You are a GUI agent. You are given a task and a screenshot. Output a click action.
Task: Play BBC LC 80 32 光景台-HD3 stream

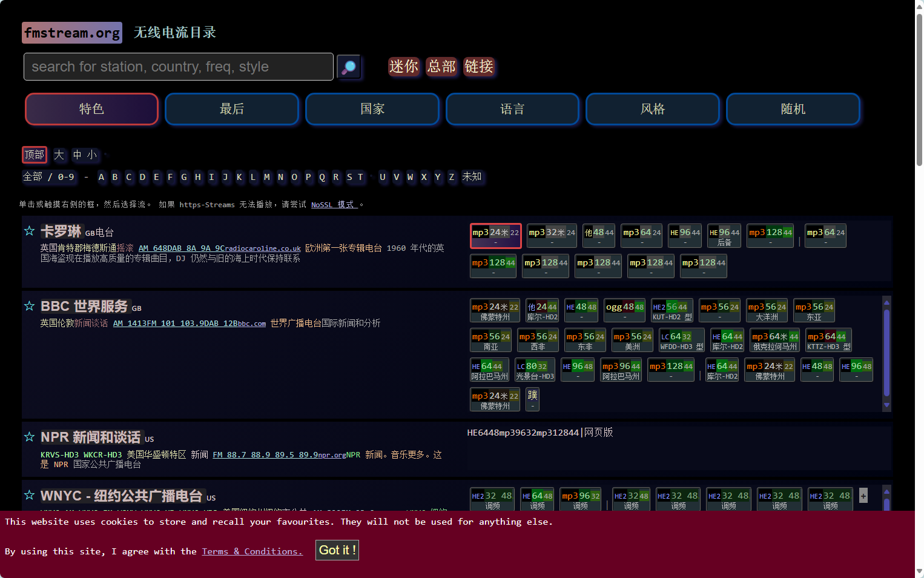point(535,370)
